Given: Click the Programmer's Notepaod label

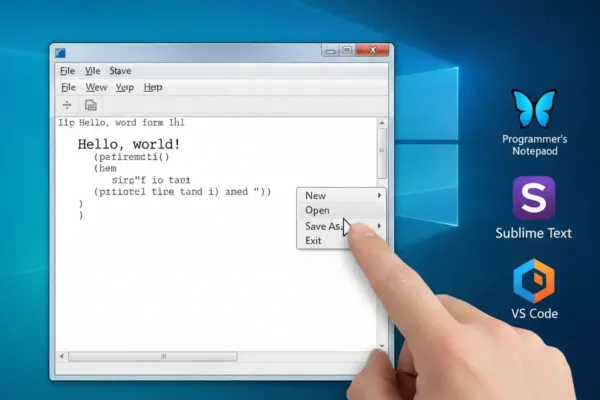Looking at the screenshot, I should (x=535, y=145).
